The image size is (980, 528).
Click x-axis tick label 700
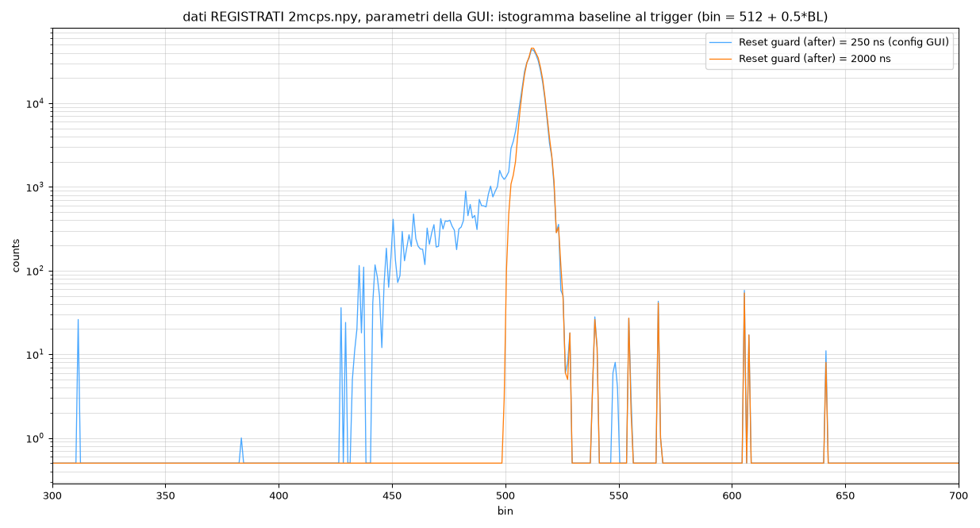[x=959, y=496]
